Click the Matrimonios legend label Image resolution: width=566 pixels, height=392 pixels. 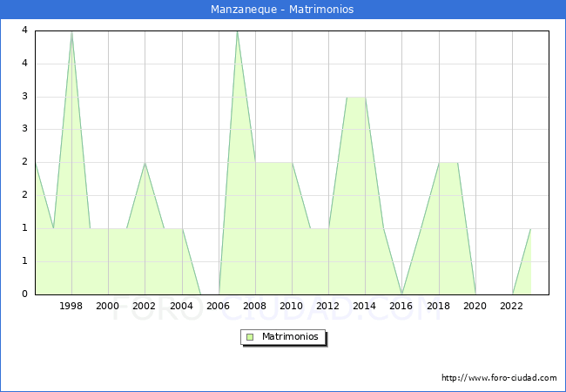point(290,336)
